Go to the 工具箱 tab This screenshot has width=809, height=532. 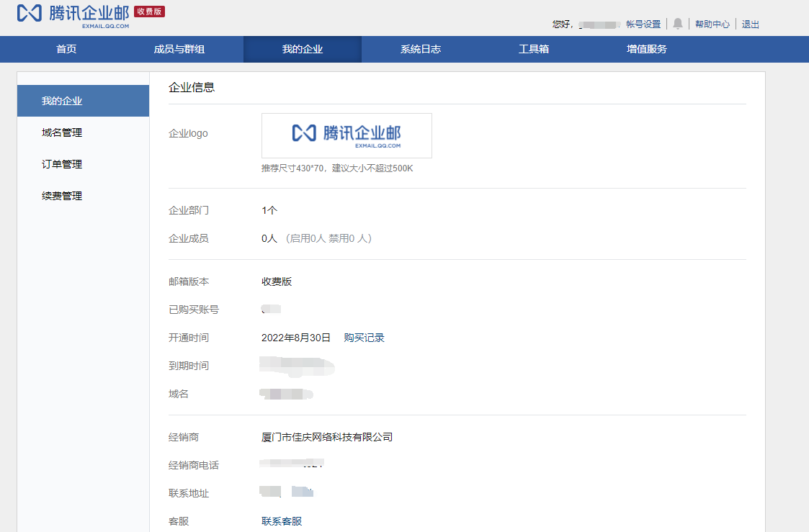coord(534,49)
